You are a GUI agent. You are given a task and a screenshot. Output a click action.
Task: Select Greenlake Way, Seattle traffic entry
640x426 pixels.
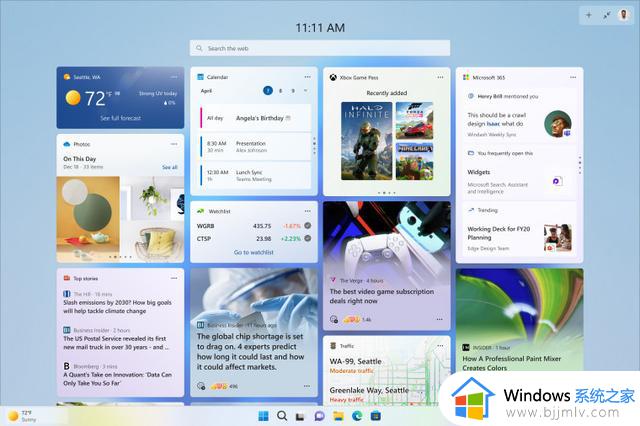pos(369,394)
